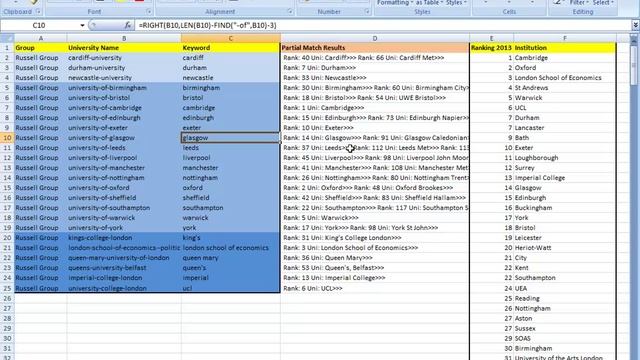This screenshot has width=640, height=360.
Task: Click the Ranking 2013 header cell
Action: tap(491, 48)
